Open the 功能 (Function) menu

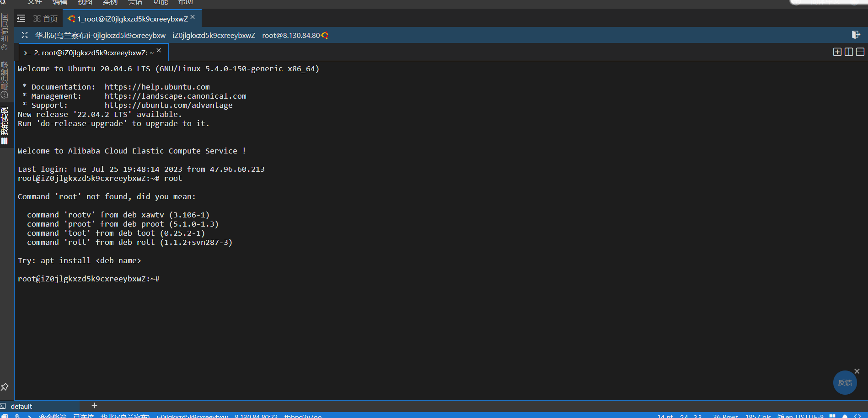160,2
